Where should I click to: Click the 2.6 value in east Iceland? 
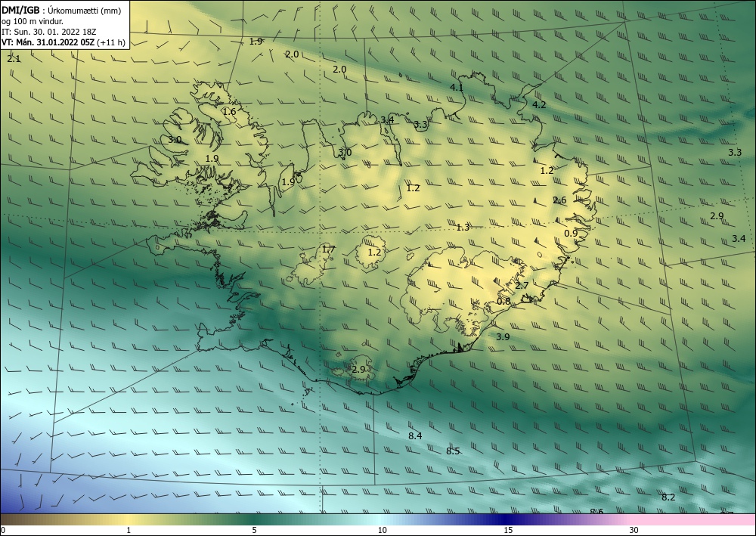coord(559,200)
